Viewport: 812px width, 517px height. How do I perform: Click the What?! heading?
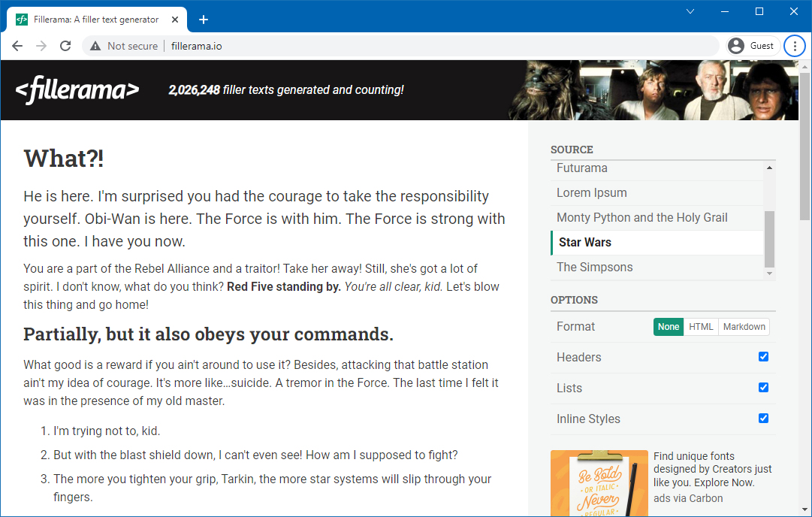coord(64,159)
